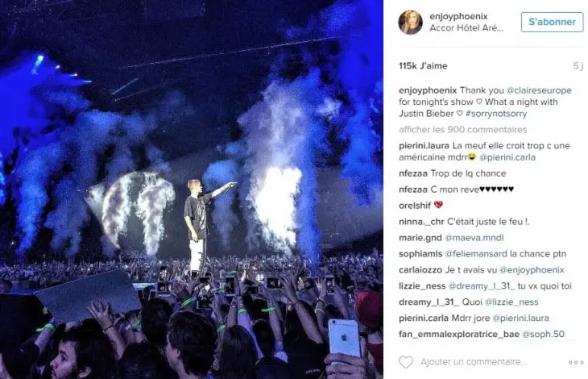Expand afficher les 900 commentaires

462,129
